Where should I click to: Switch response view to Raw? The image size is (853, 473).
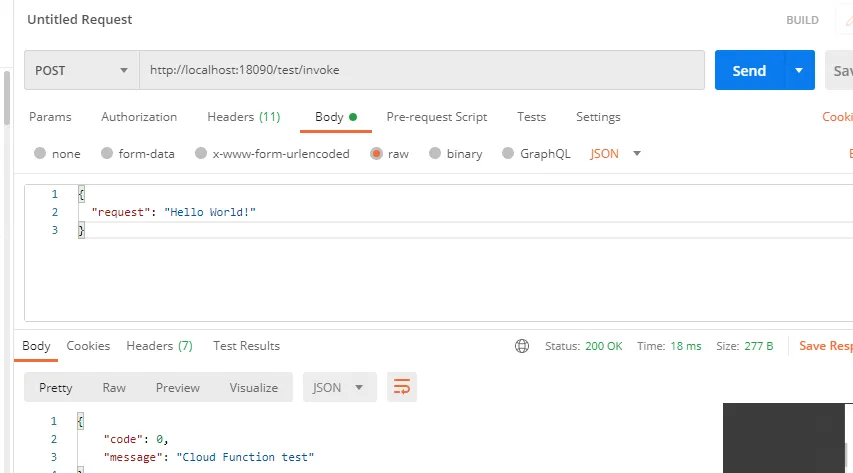(114, 388)
